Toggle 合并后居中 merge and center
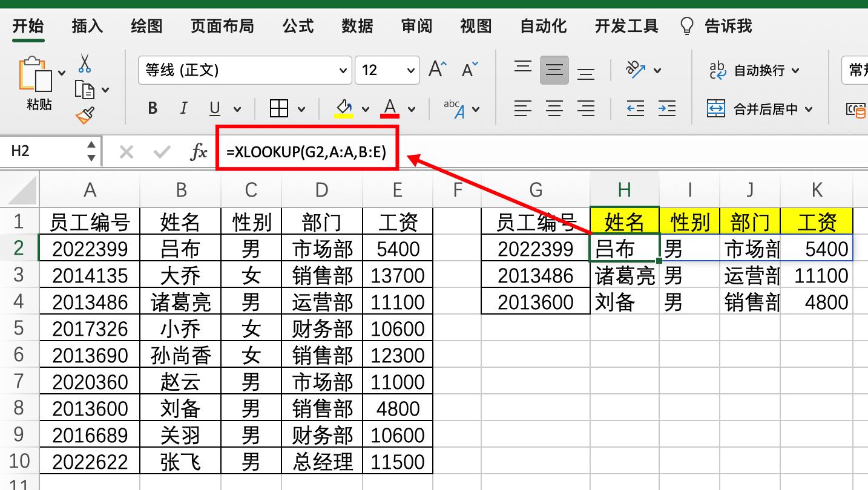This screenshot has width=868, height=490. point(766,109)
